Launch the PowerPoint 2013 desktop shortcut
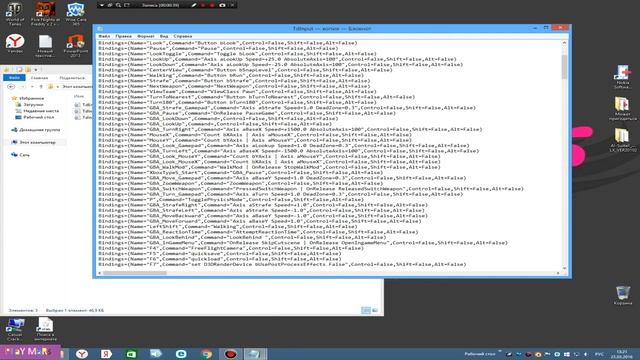 coord(76,45)
